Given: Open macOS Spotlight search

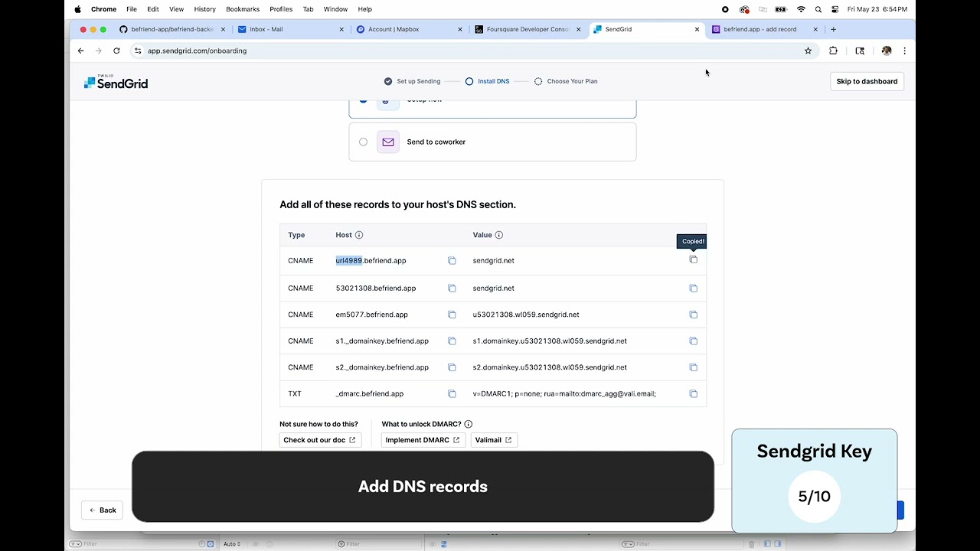Looking at the screenshot, I should coord(818,9).
